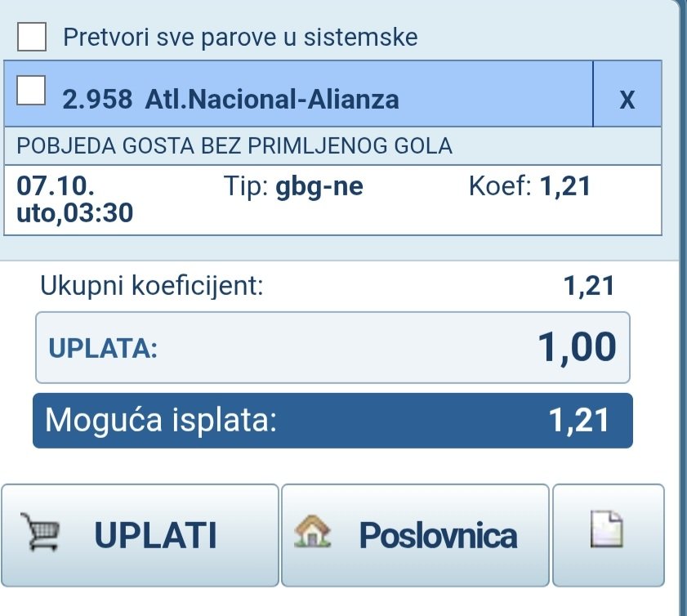Click the 'Moguća isplata' label

point(162,420)
